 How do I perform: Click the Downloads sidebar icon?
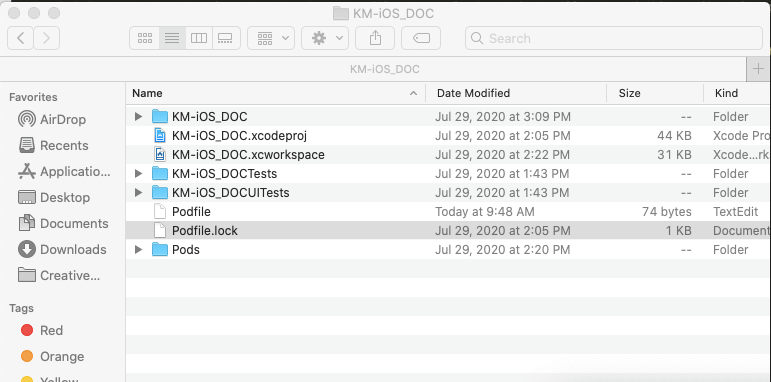click(27, 250)
